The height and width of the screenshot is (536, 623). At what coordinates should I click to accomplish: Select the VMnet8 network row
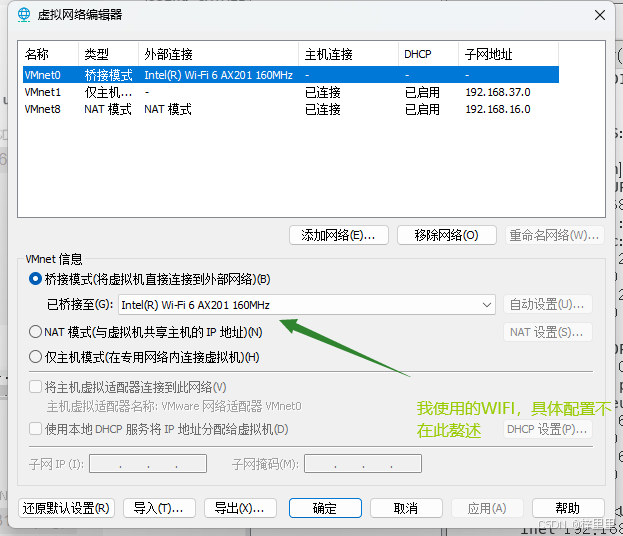click(290, 109)
